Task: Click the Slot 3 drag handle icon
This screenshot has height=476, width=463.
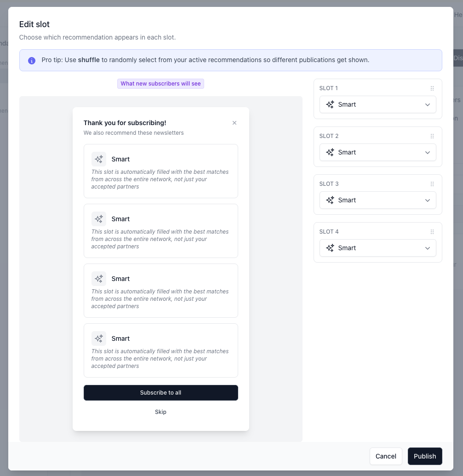Action: (432, 184)
